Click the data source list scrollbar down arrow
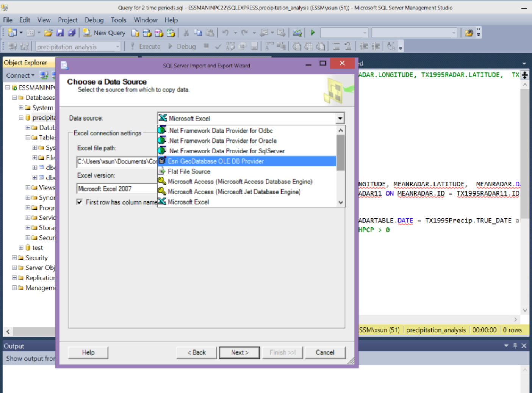Image resolution: width=532 pixels, height=393 pixels. 341,202
